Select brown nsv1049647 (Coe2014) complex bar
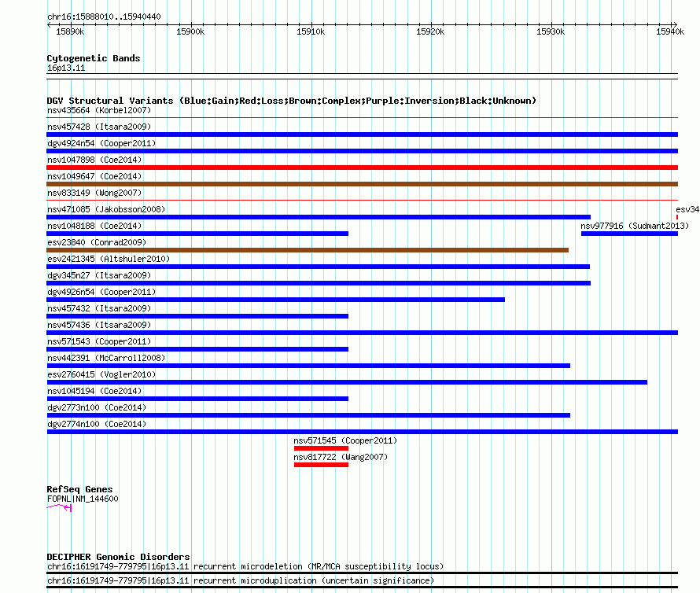 [x=362, y=184]
